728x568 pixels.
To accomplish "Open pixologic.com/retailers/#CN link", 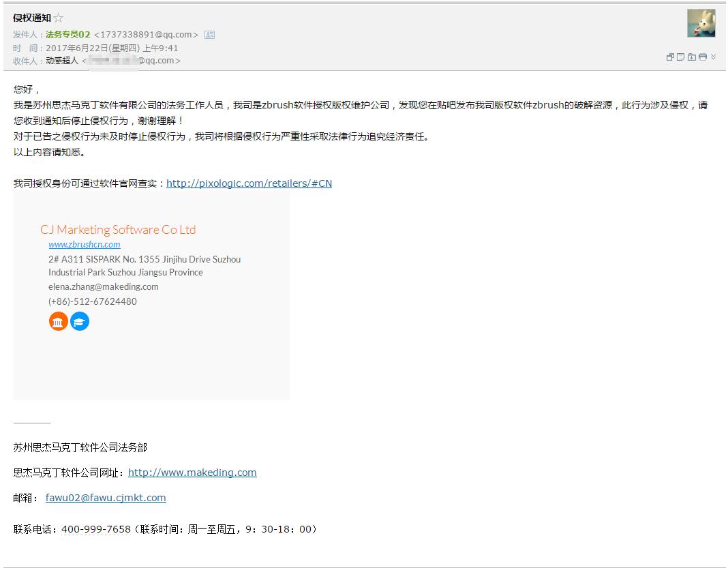I will (249, 183).
